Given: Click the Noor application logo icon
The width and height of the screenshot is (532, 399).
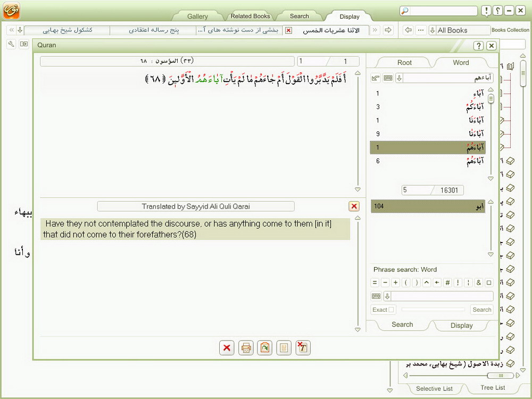Looking at the screenshot, I should tap(12, 10).
